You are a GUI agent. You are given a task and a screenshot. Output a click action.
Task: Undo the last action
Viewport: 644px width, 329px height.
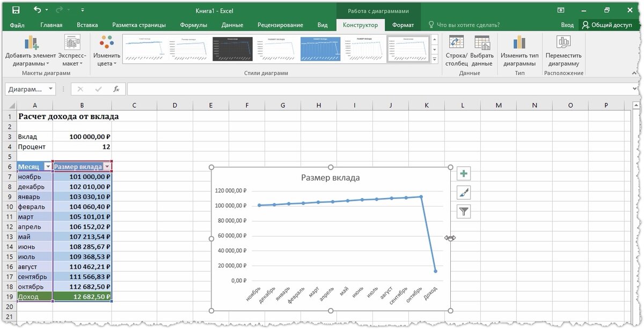37,10
